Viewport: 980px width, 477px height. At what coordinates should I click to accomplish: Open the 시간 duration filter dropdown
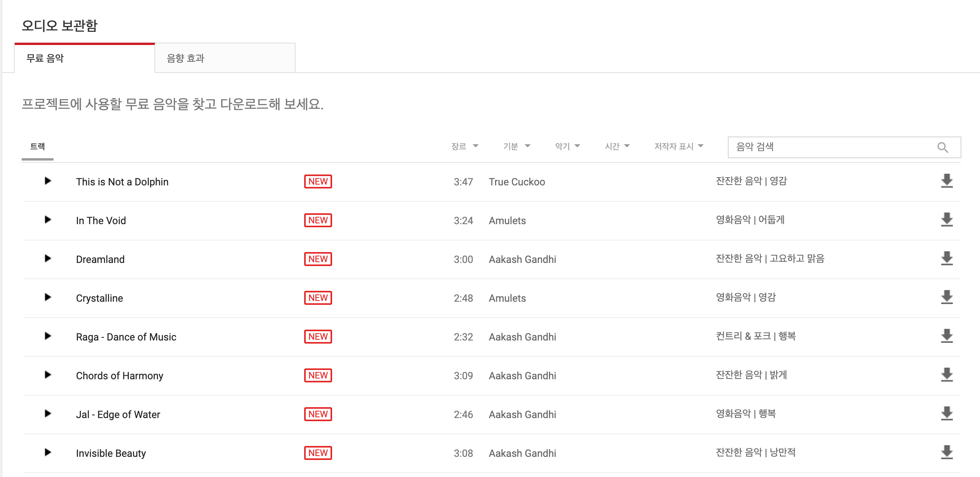coord(617,147)
